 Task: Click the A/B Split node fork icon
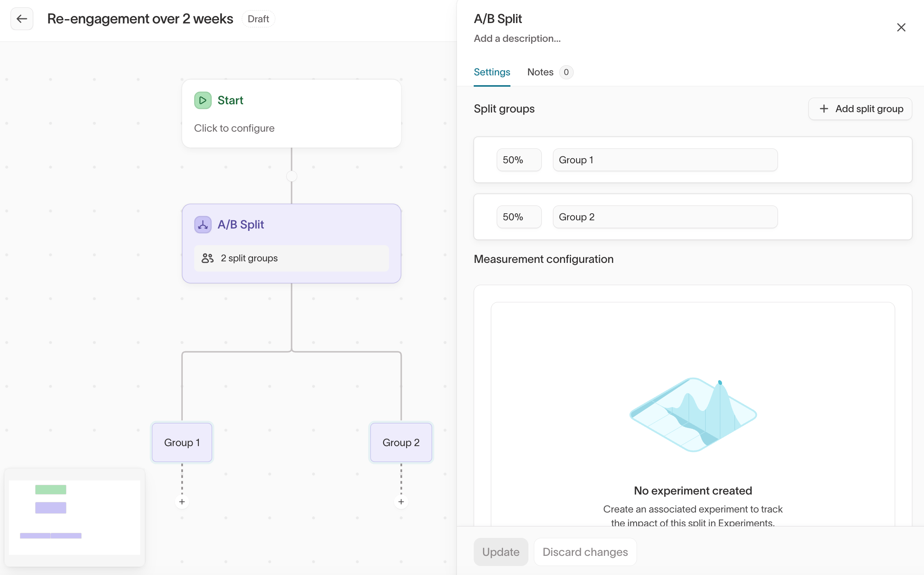click(203, 225)
